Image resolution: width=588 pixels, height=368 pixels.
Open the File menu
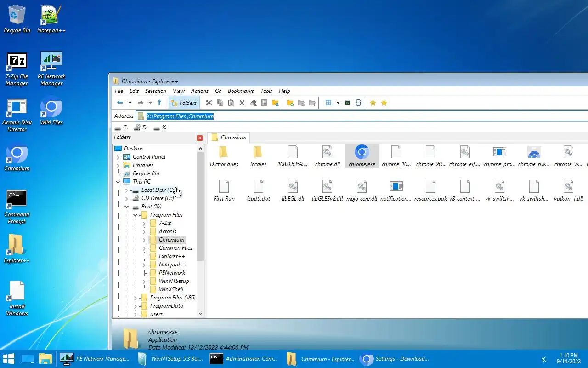click(119, 91)
